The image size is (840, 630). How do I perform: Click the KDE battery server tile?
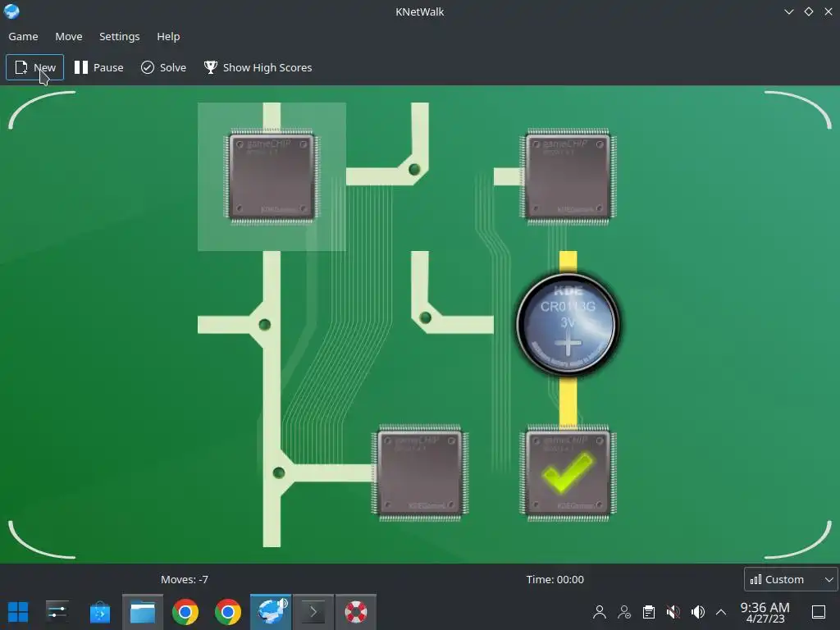[568, 325]
